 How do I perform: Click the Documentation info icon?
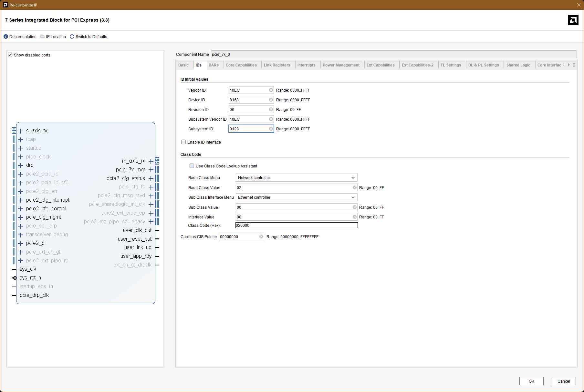click(6, 37)
